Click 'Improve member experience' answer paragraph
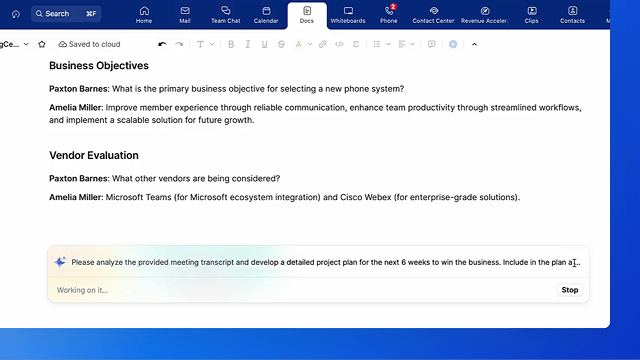The height and width of the screenshot is (360, 640). (315, 114)
